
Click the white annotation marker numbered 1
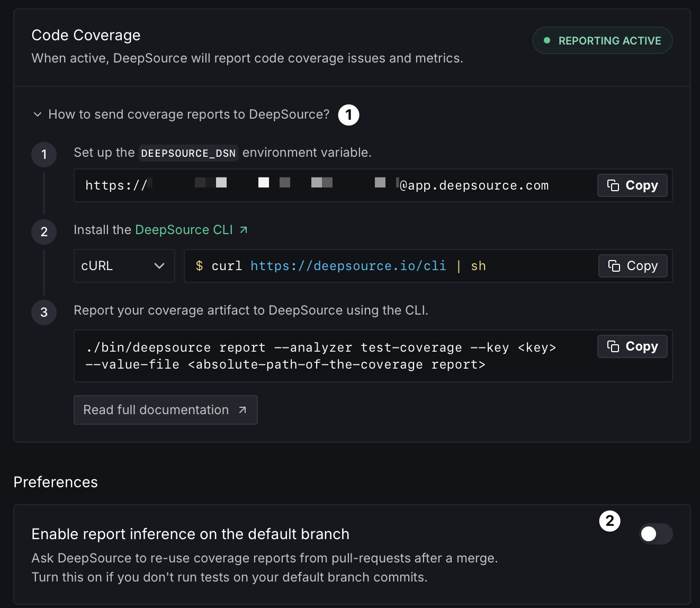(348, 115)
